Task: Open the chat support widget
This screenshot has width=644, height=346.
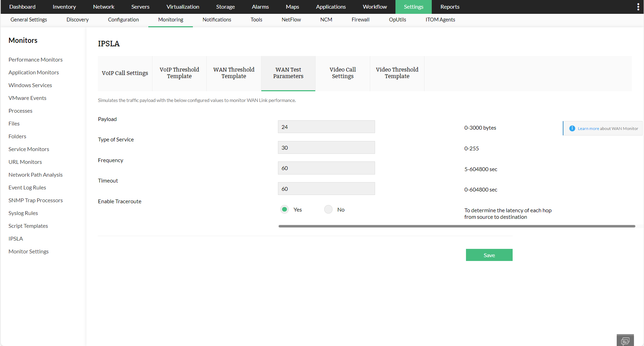Action: [x=625, y=340]
